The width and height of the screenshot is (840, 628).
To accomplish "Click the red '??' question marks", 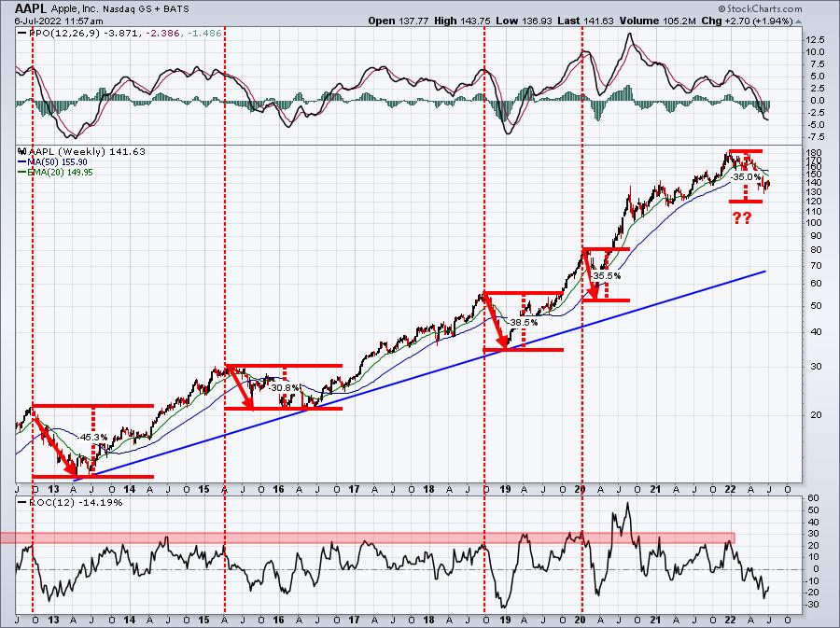I will coord(742,218).
